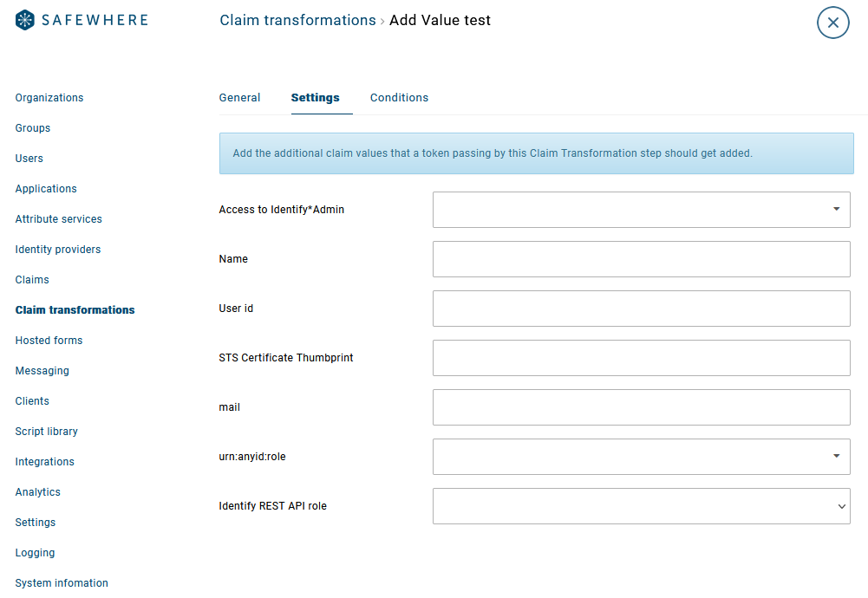Viewport: 868px width, 598px height.
Task: Click the 'Add Value test' title text
Action: [440, 21]
